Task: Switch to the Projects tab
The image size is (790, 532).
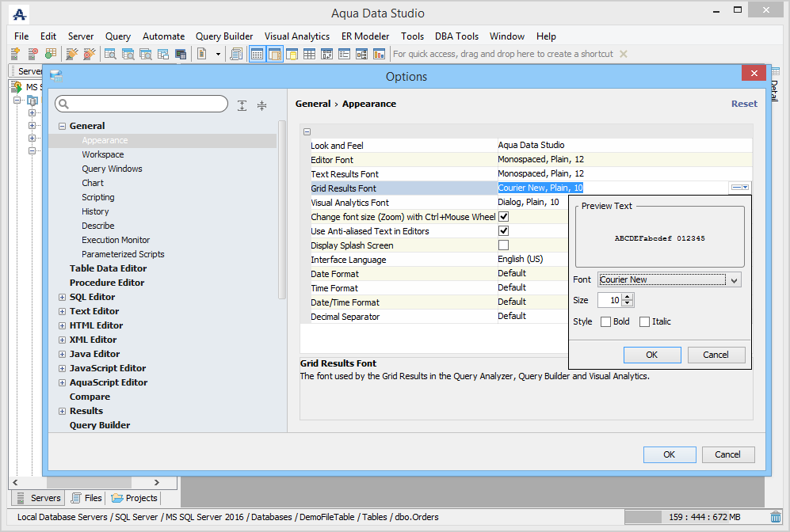Action: (135, 498)
